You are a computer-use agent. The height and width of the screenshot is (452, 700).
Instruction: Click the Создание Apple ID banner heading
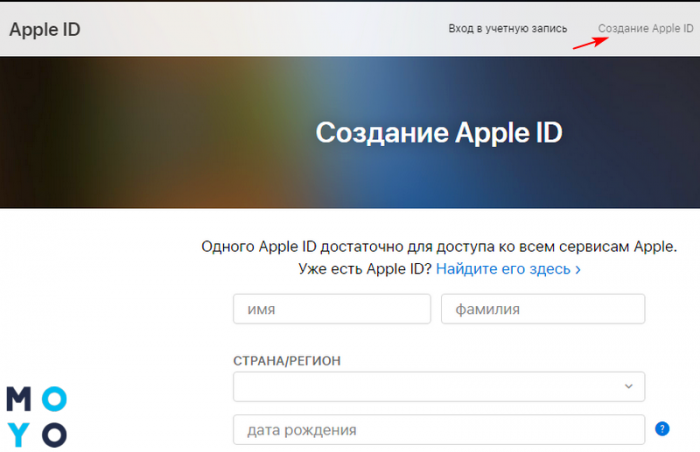click(439, 133)
